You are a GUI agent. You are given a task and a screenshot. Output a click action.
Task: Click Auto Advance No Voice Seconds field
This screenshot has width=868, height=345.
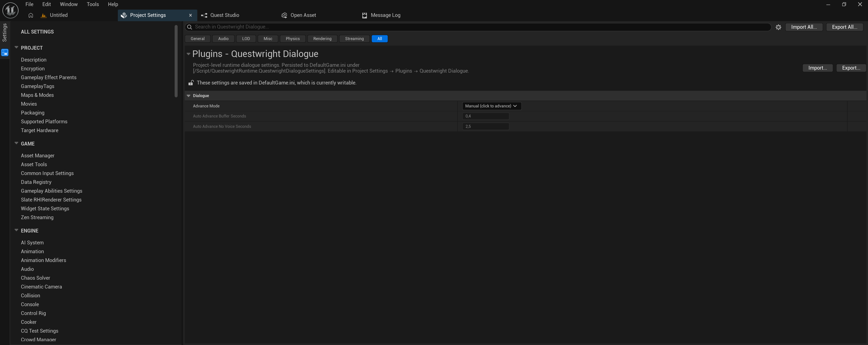click(x=485, y=127)
